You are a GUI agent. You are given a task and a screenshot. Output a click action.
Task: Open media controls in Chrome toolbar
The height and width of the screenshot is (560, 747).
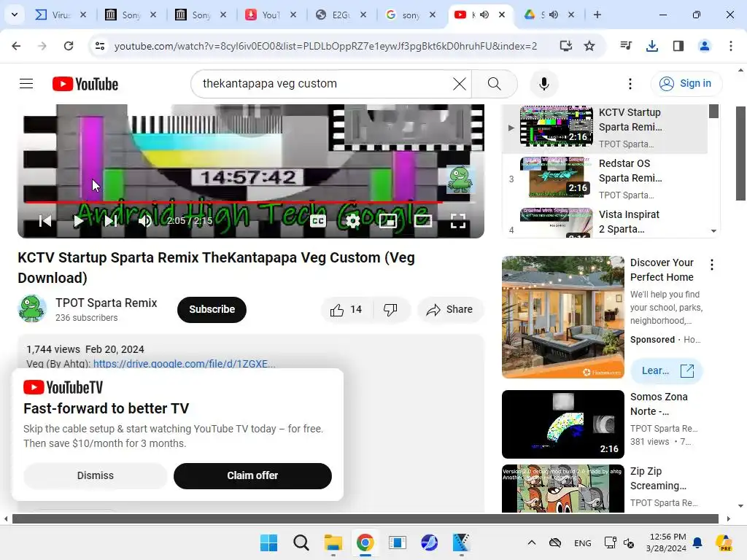pyautogui.click(x=625, y=46)
